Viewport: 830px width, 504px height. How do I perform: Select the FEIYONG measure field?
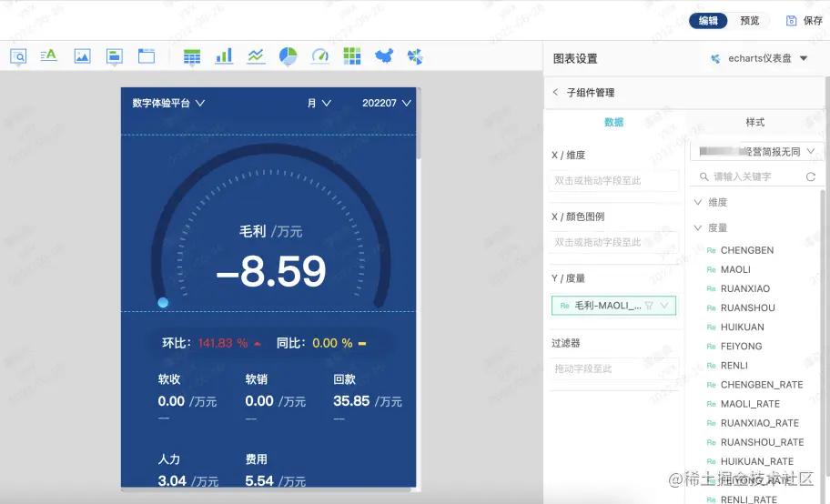741,347
